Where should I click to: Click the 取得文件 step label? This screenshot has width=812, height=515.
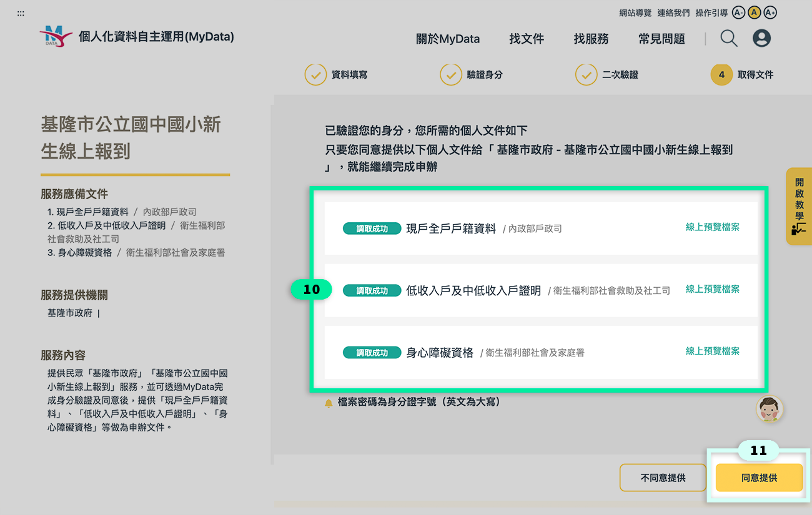click(x=755, y=75)
